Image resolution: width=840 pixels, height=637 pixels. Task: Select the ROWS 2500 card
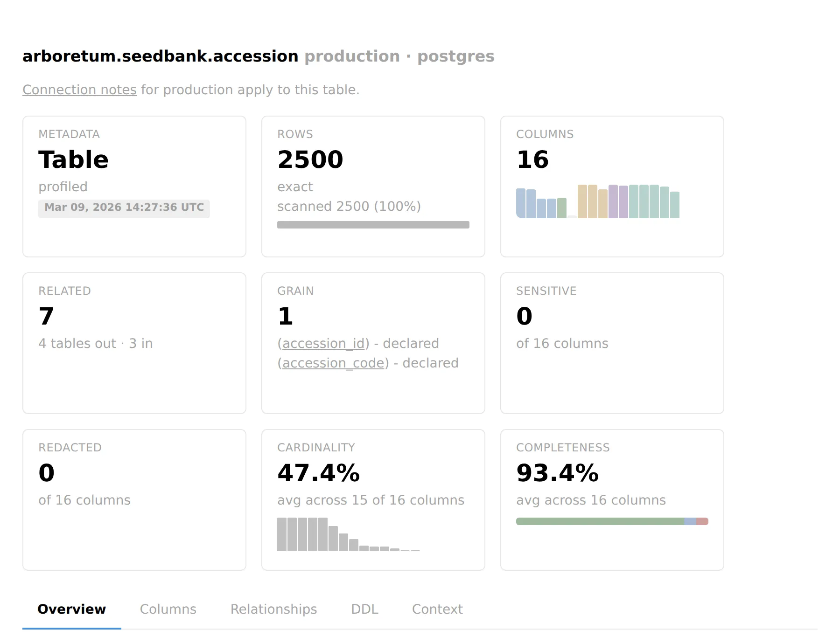point(373,187)
